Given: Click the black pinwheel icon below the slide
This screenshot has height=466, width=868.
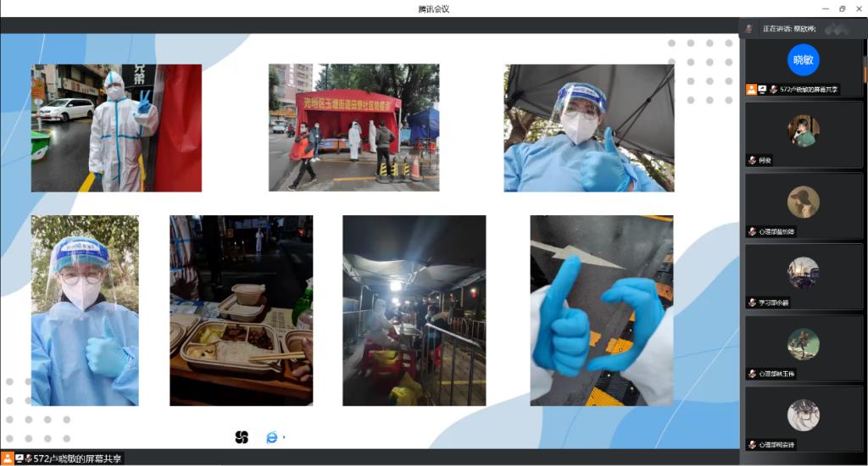Looking at the screenshot, I should [x=242, y=437].
